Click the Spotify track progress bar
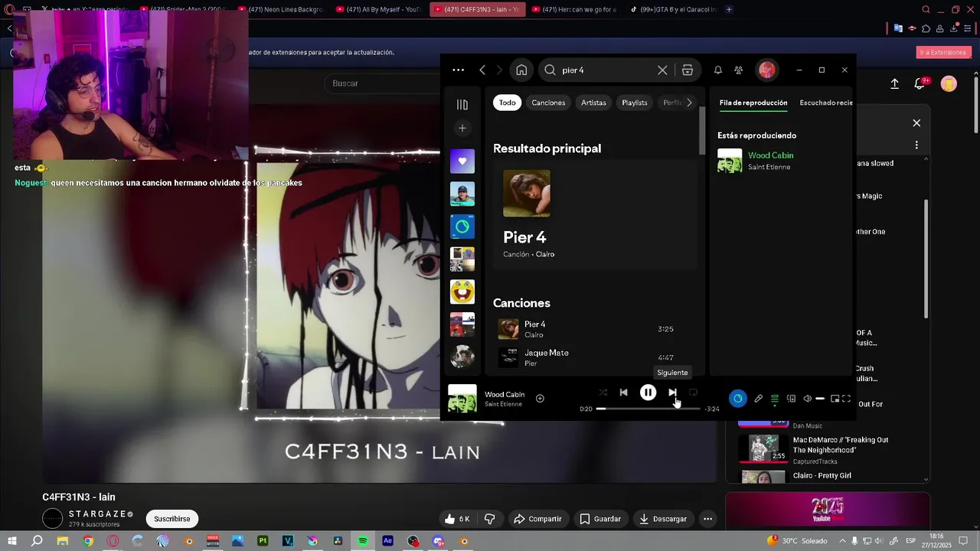The image size is (980, 551). click(648, 409)
